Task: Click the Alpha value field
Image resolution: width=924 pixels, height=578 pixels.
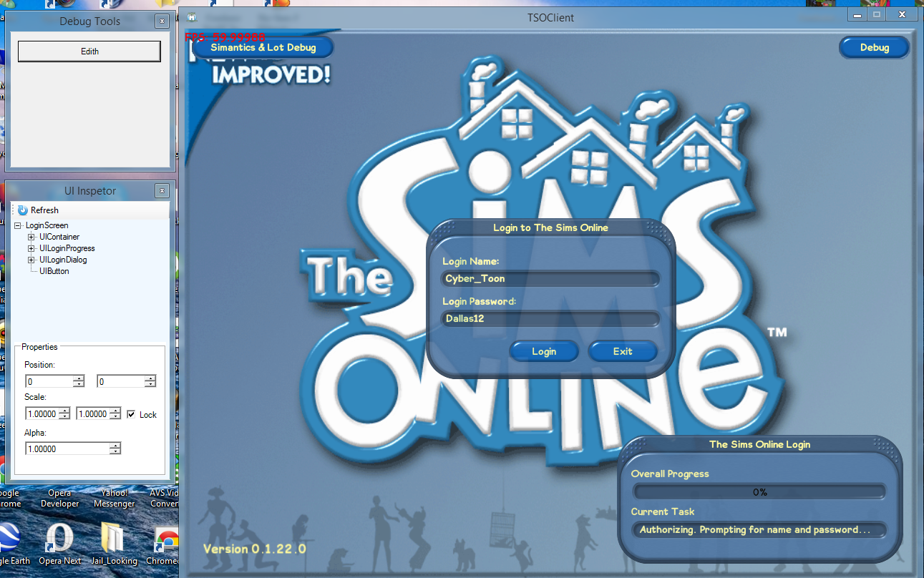Action: [x=67, y=449]
